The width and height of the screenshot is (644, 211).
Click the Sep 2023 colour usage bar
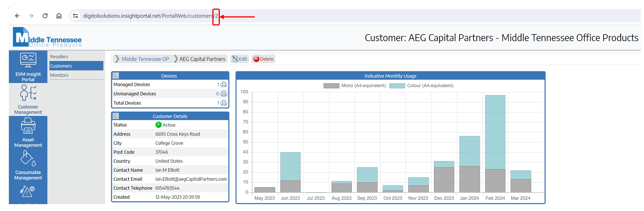tap(367, 175)
